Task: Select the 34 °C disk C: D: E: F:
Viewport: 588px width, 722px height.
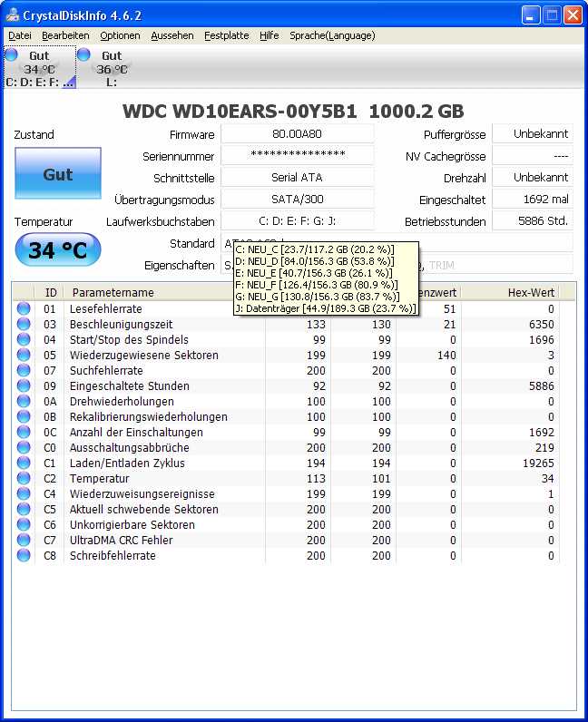Action: pyautogui.click(x=39, y=68)
